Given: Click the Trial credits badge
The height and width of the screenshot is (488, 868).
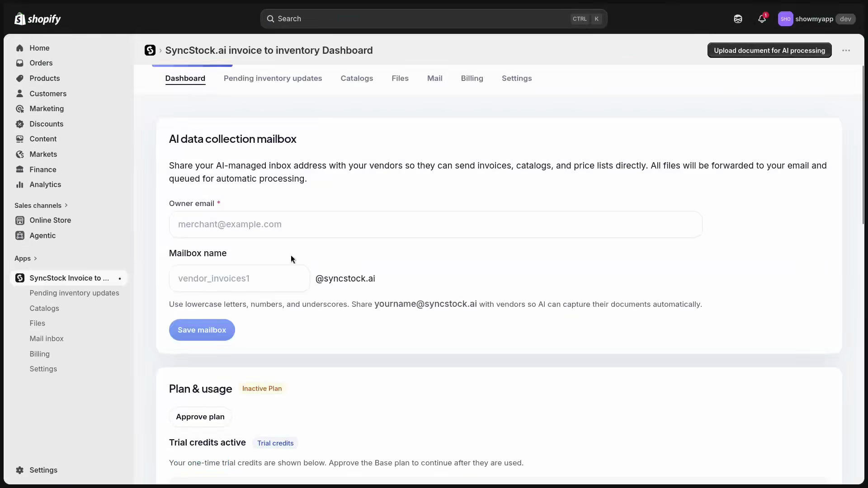Looking at the screenshot, I should tap(275, 443).
